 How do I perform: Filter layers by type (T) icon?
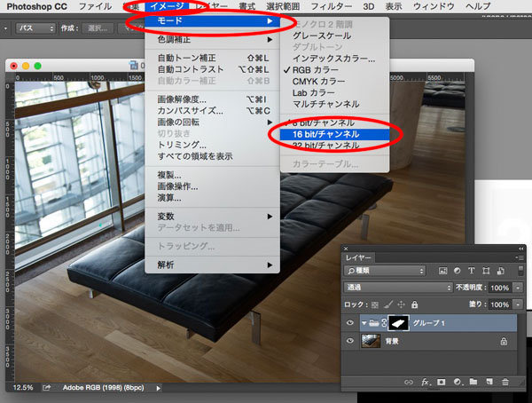pyautogui.click(x=471, y=270)
